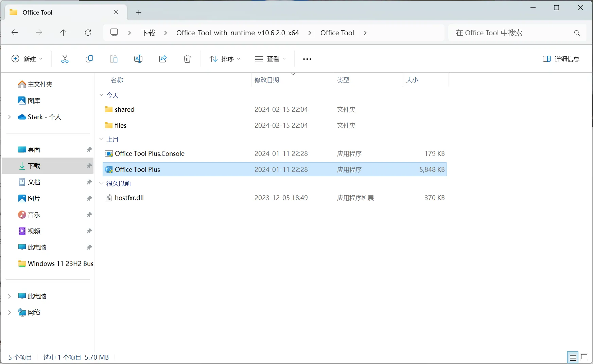Select the Cut icon in the toolbar
Image resolution: width=593 pixels, height=364 pixels.
coord(65,59)
